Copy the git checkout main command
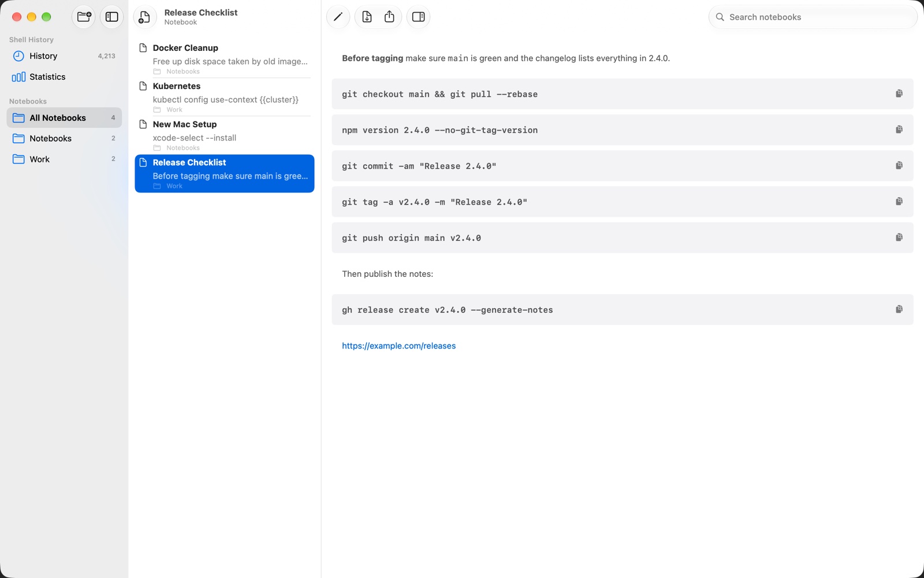 (899, 94)
